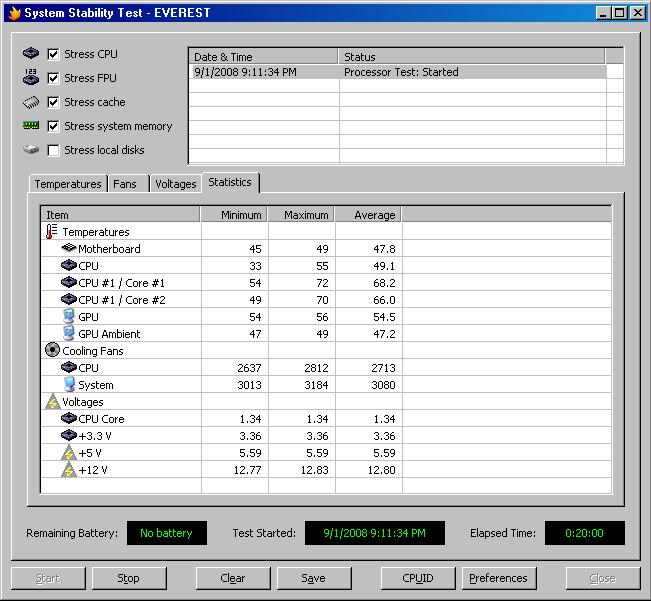Screen dimensions: 651x602
Task: Open the CPUID window
Action: coord(418,578)
